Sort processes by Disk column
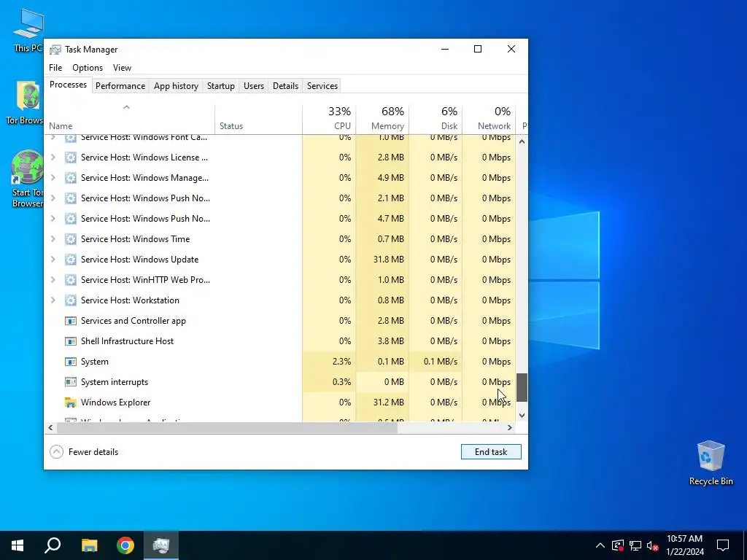This screenshot has width=747, height=560. (x=436, y=119)
